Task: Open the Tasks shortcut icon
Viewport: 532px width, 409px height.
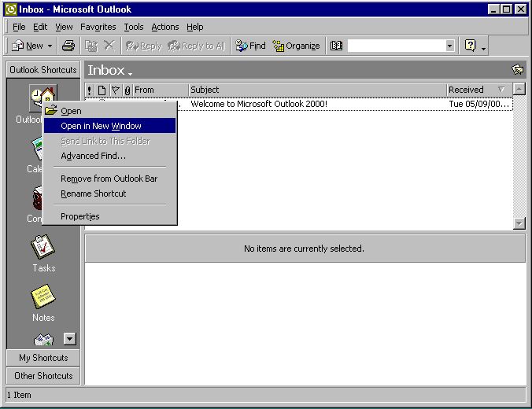Action: tap(43, 247)
